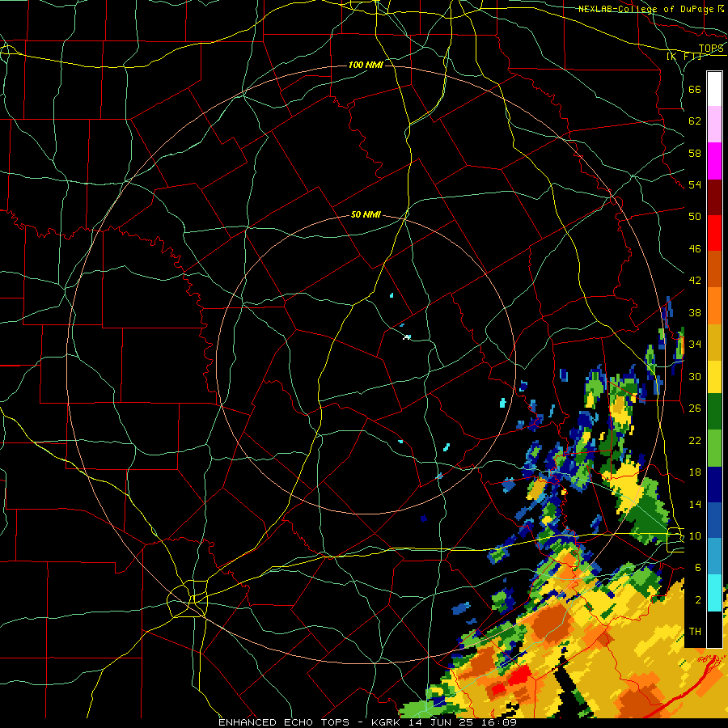Click the "50 NMI" range ring label
Viewport: 728px width, 728px height.
pyautogui.click(x=366, y=214)
